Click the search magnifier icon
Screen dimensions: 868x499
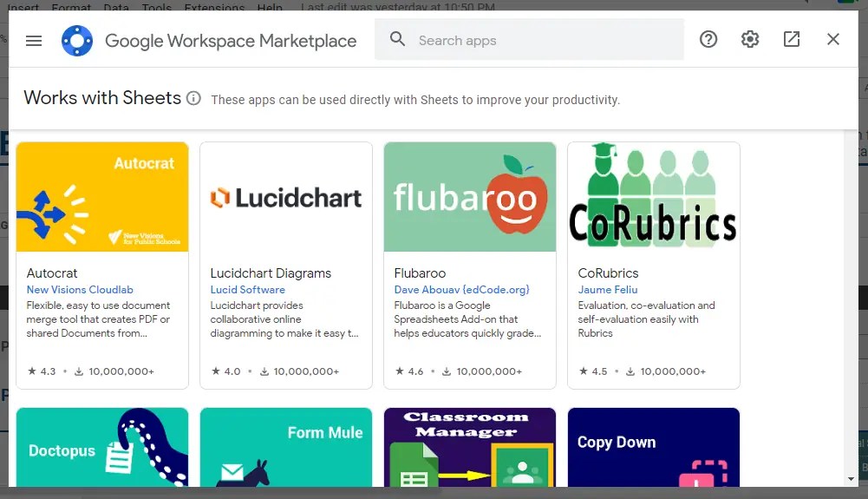pyautogui.click(x=397, y=39)
